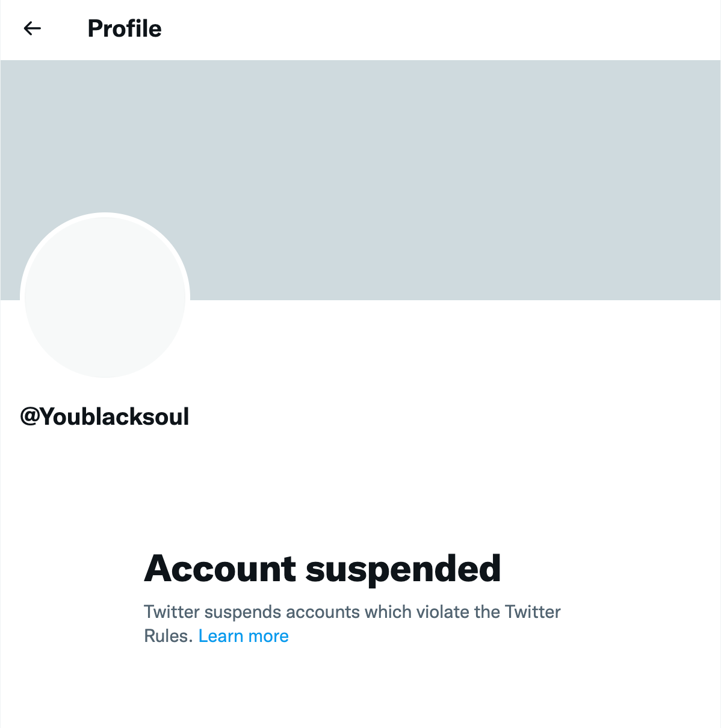The image size is (721, 728).
Task: View the round avatar of @Youblacksoul
Action: (x=105, y=297)
